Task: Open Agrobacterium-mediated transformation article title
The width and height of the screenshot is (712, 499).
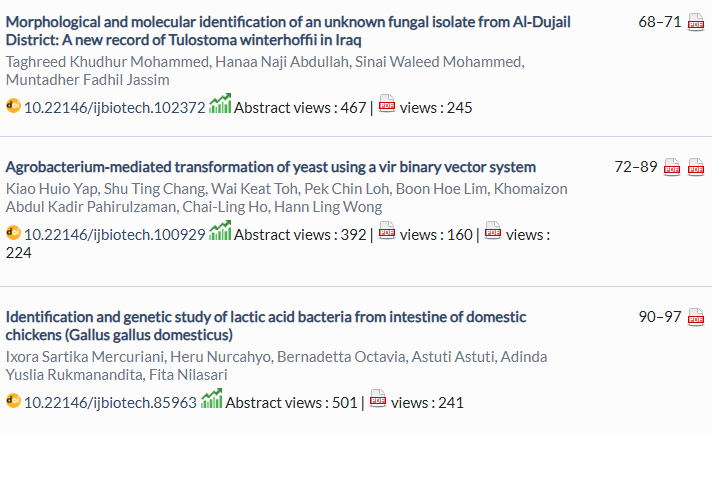Action: [x=271, y=167]
